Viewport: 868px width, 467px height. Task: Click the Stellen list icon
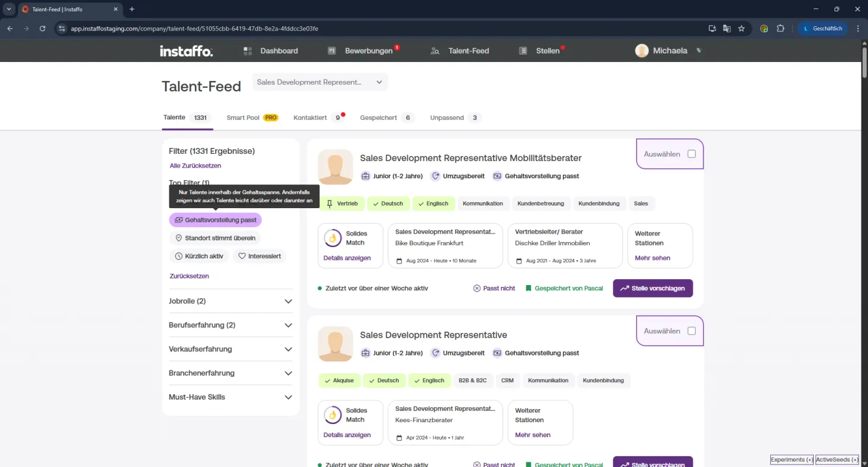[523, 51]
